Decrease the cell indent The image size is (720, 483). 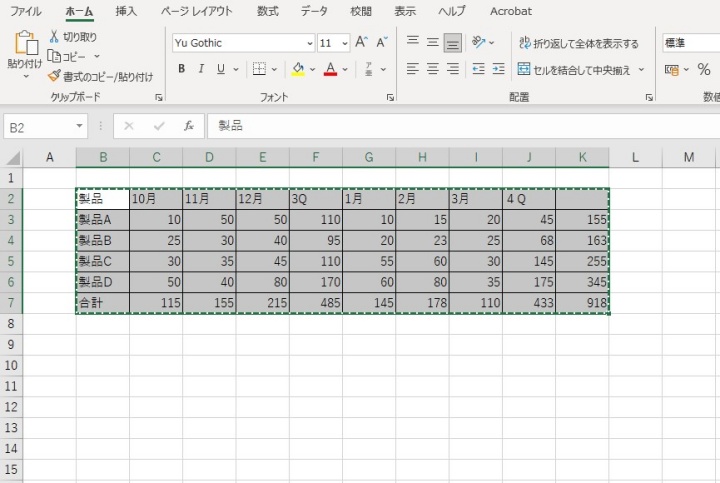tap(478, 69)
